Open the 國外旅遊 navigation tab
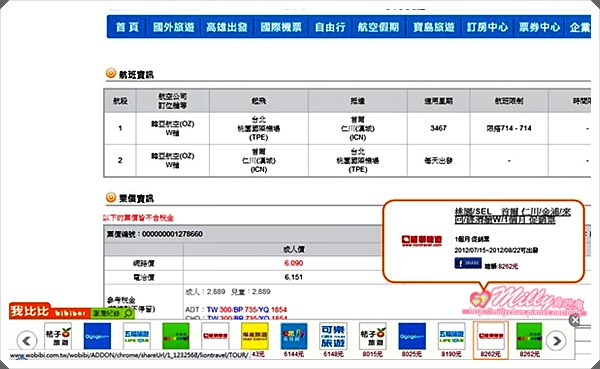Viewport: 600px width, 369px height. [174, 27]
